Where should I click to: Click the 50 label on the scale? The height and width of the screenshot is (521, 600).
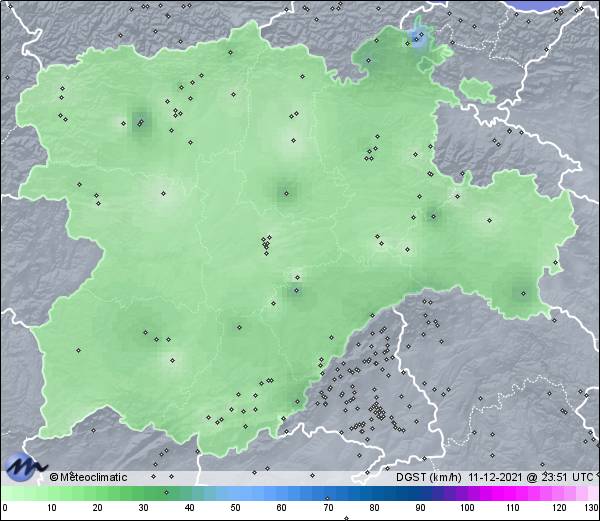(235, 508)
